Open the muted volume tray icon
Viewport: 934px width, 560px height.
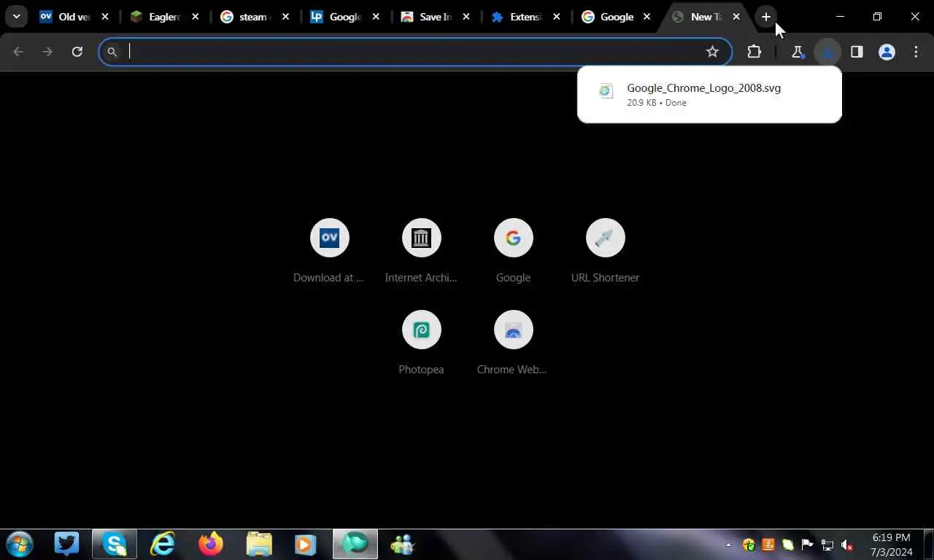pos(847,545)
